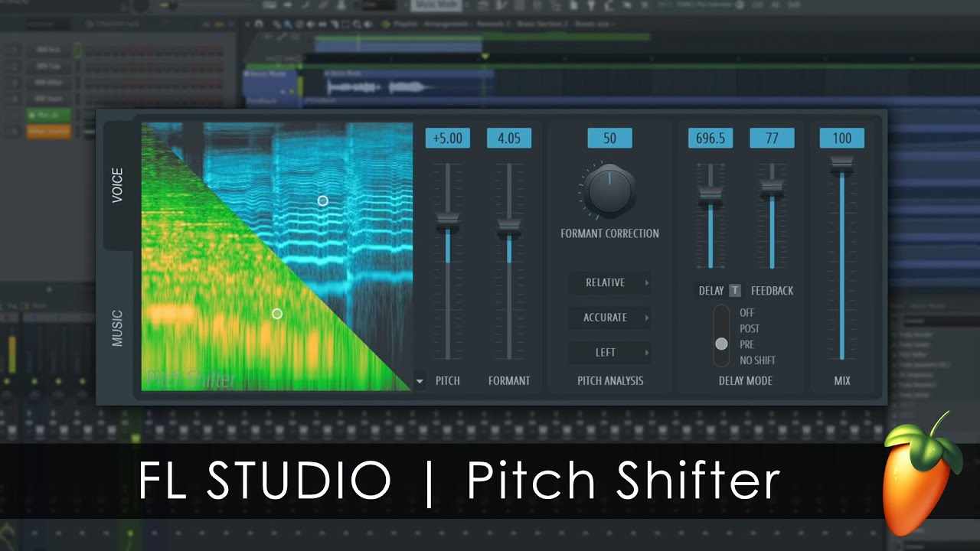980x551 pixels.
Task: Select the green channel button in the channel rack
Action: (x=49, y=116)
